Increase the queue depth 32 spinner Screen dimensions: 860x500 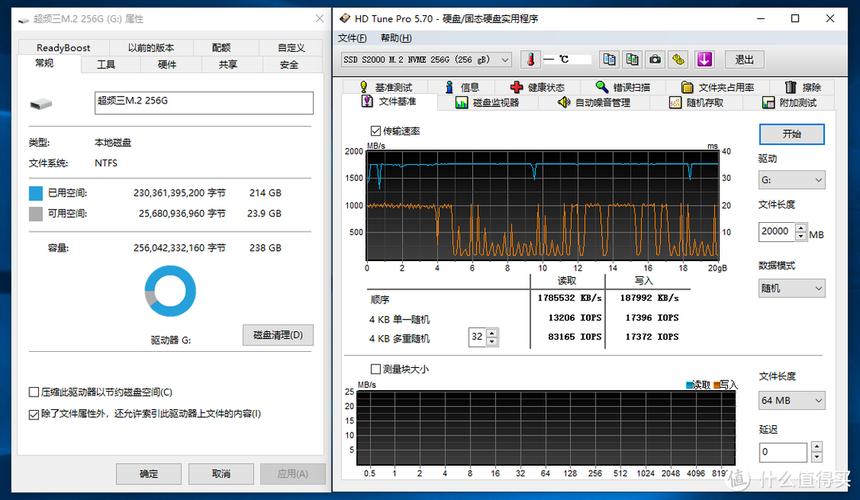tap(492, 332)
